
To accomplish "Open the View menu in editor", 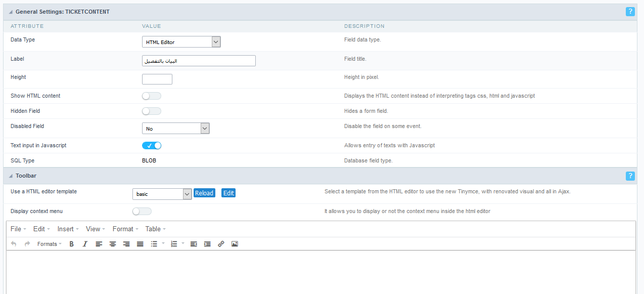I will 96,229.
